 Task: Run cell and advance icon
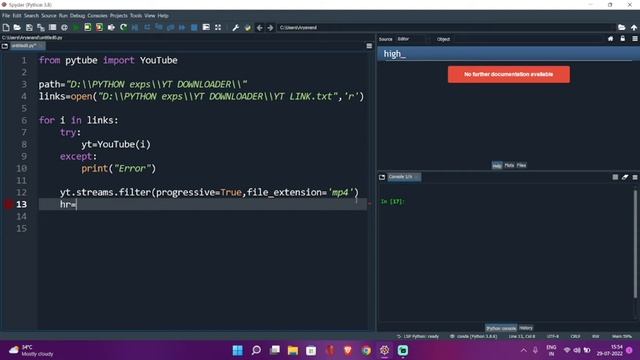99,27
